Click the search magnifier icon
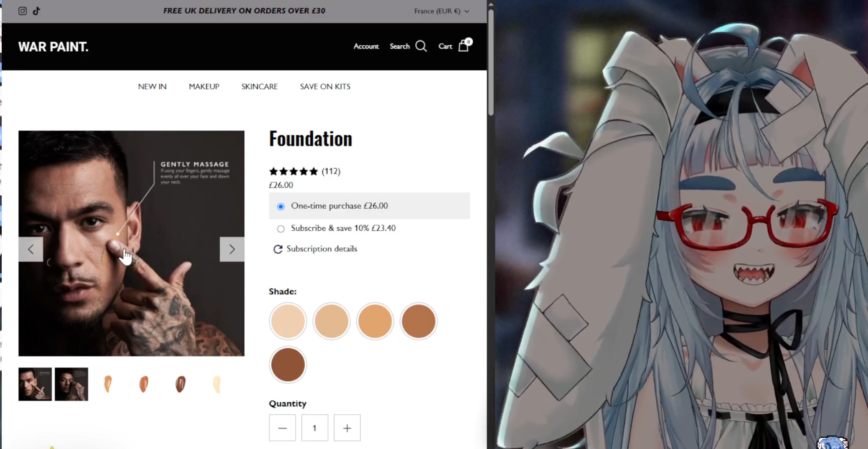This screenshot has height=449, width=868. (421, 46)
